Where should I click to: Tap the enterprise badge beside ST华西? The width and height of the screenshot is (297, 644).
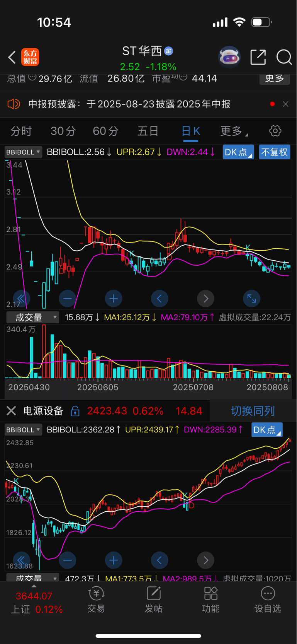click(168, 51)
